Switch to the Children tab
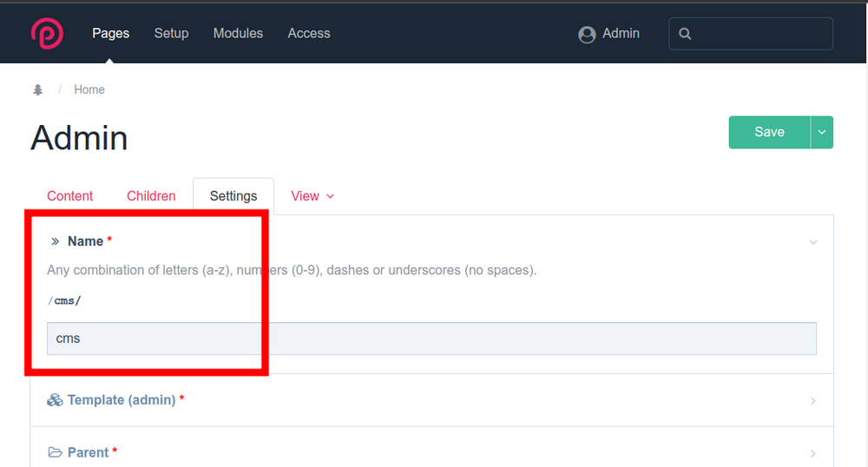 151,196
